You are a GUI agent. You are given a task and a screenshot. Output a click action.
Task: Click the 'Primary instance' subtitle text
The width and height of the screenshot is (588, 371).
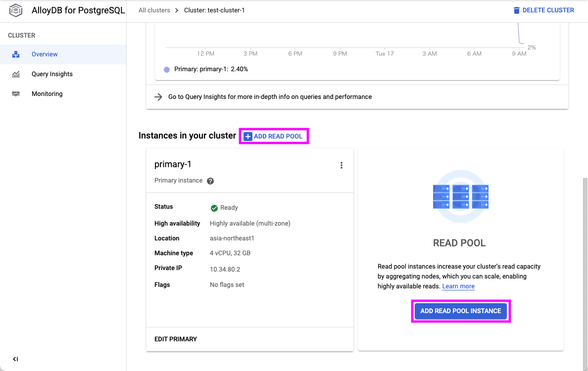[179, 181]
